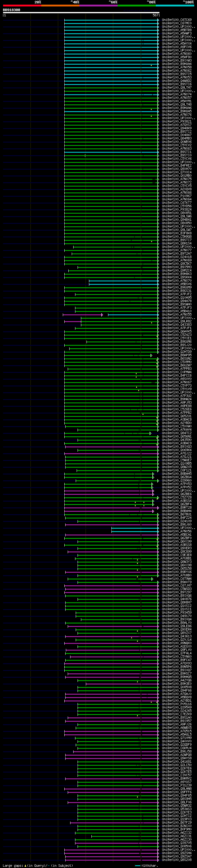
Task: Click the purple ~60% legend segment
Action: click(x=99, y=6)
